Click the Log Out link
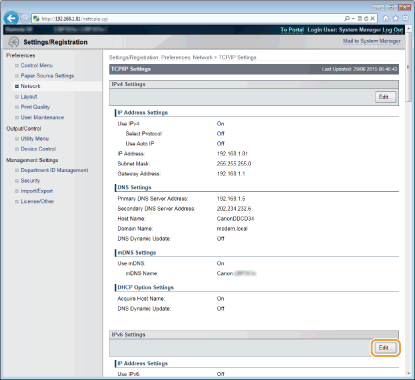The image size is (415, 380). 393,30
